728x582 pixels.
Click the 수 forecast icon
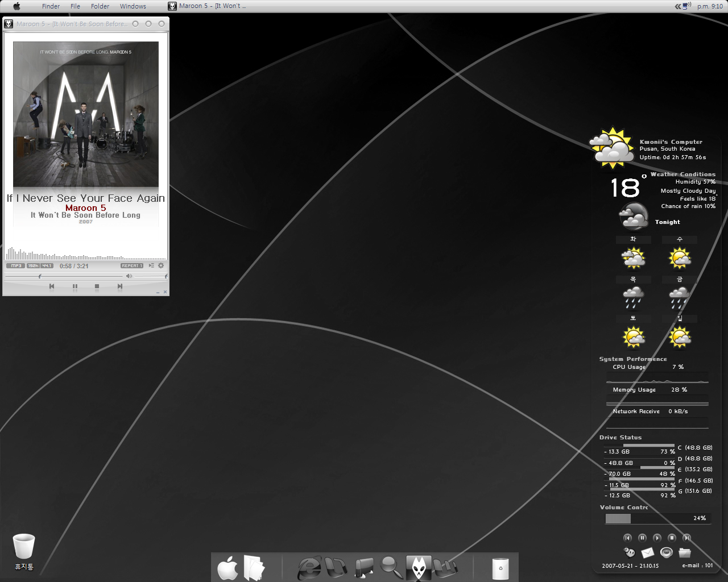680,259
